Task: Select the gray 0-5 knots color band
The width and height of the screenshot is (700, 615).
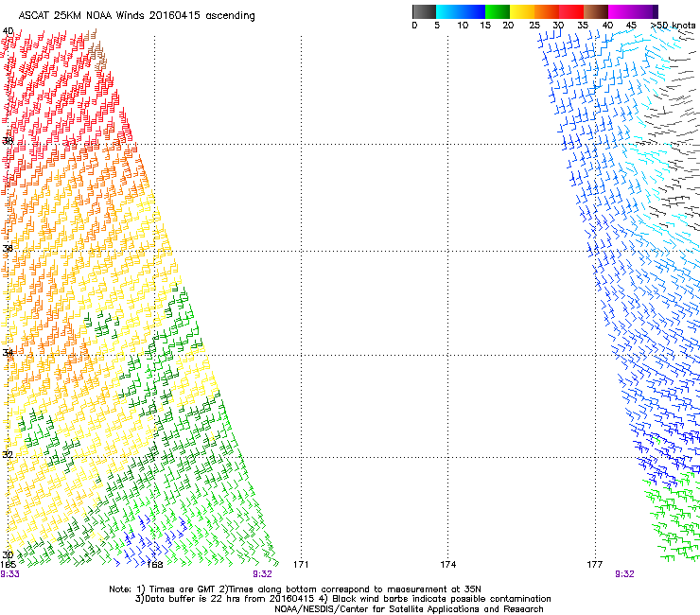Action: pos(424,11)
